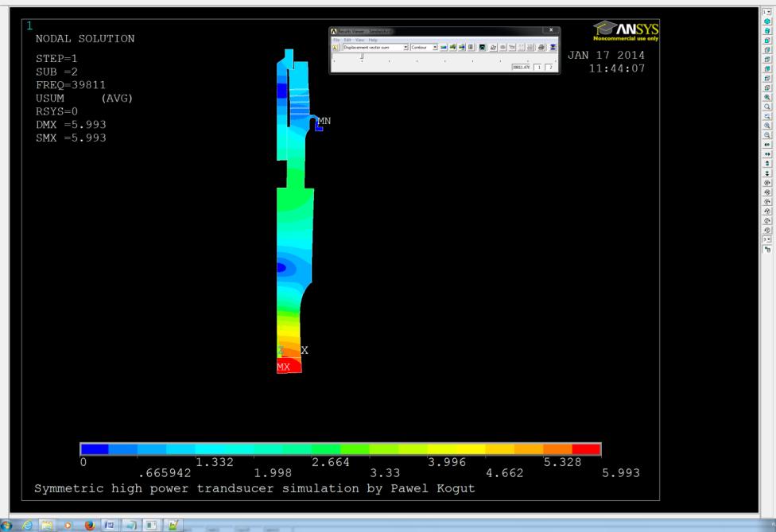
Task: Click the NODAL SOLUTION title text
Action: pyautogui.click(x=85, y=39)
